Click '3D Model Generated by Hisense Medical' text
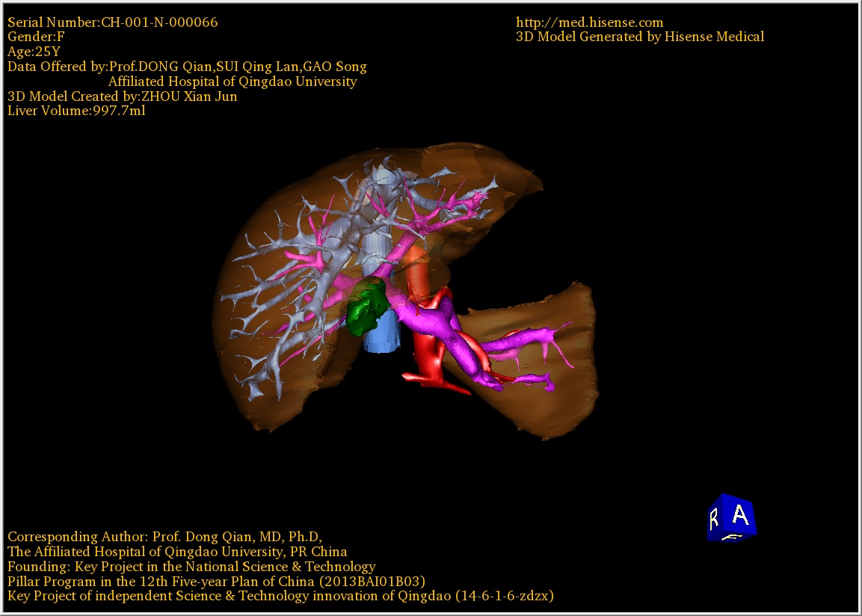This screenshot has width=862, height=616. pyautogui.click(x=640, y=37)
